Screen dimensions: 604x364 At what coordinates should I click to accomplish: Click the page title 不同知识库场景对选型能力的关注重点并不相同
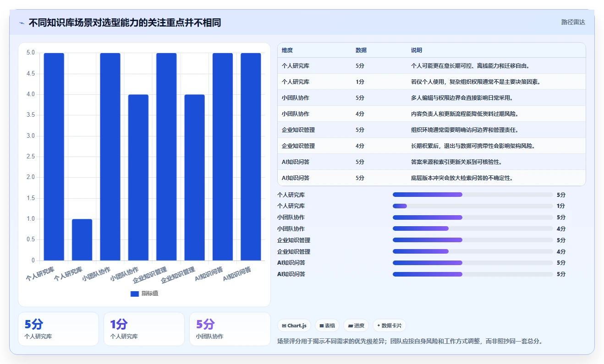pos(125,22)
